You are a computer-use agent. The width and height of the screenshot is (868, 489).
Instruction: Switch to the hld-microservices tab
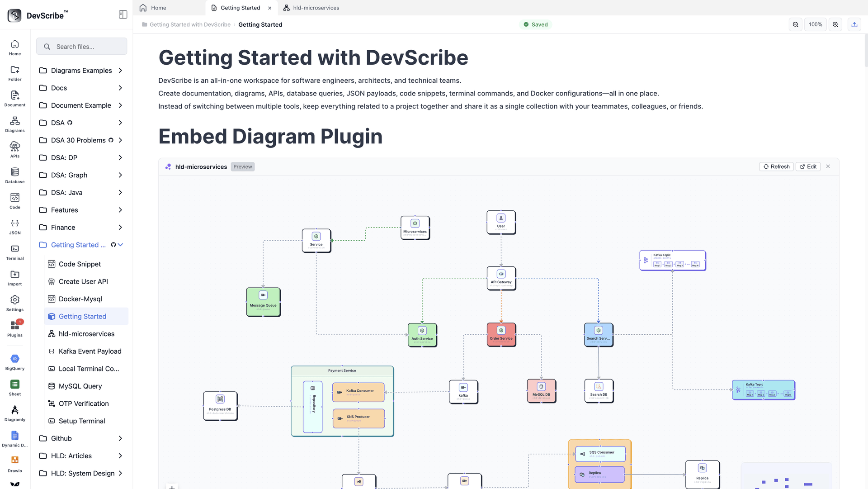(311, 8)
